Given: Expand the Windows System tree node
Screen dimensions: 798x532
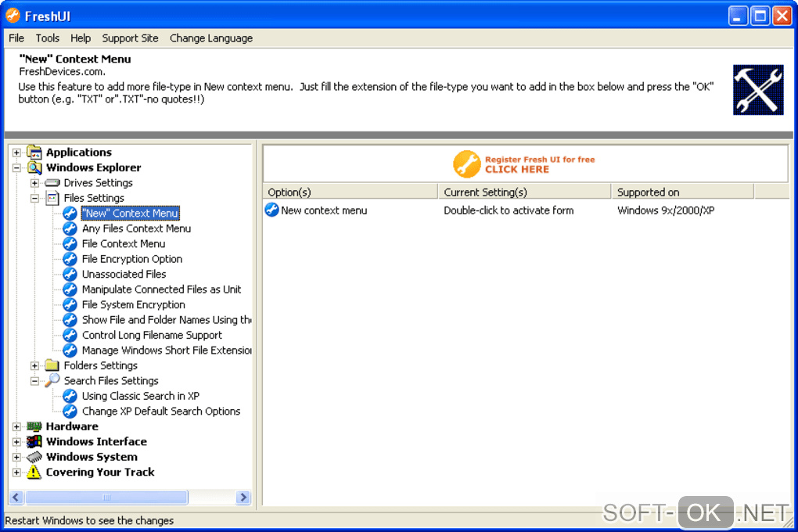Looking at the screenshot, I should tap(16, 457).
